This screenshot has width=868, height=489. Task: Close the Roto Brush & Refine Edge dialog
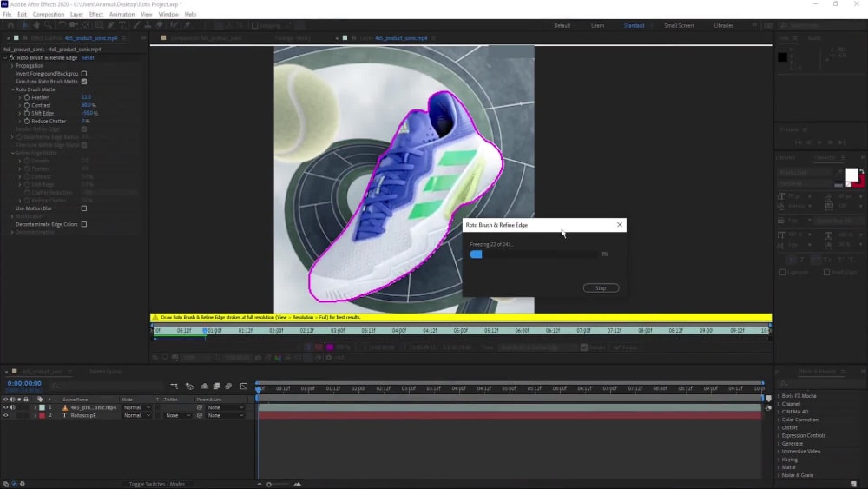tap(620, 225)
